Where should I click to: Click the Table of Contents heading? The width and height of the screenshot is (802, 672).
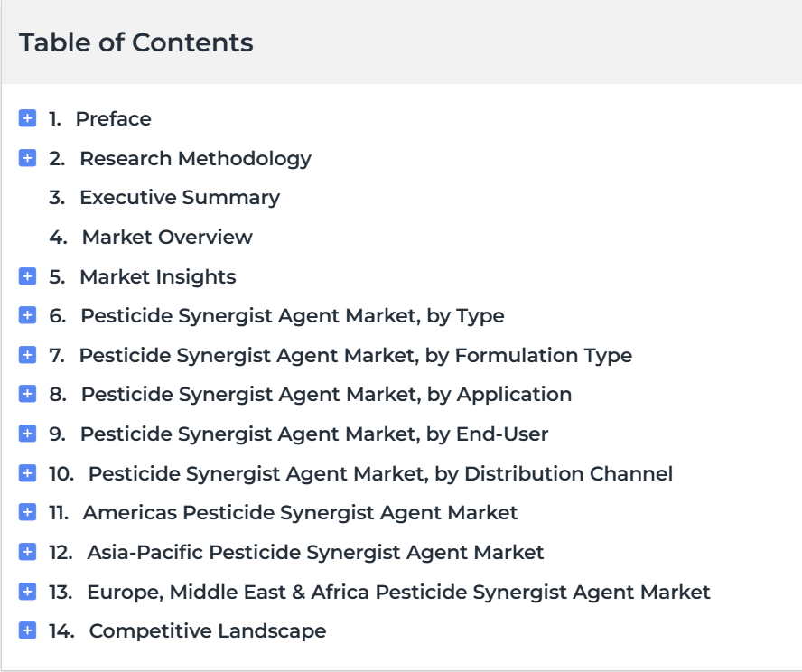point(136,42)
